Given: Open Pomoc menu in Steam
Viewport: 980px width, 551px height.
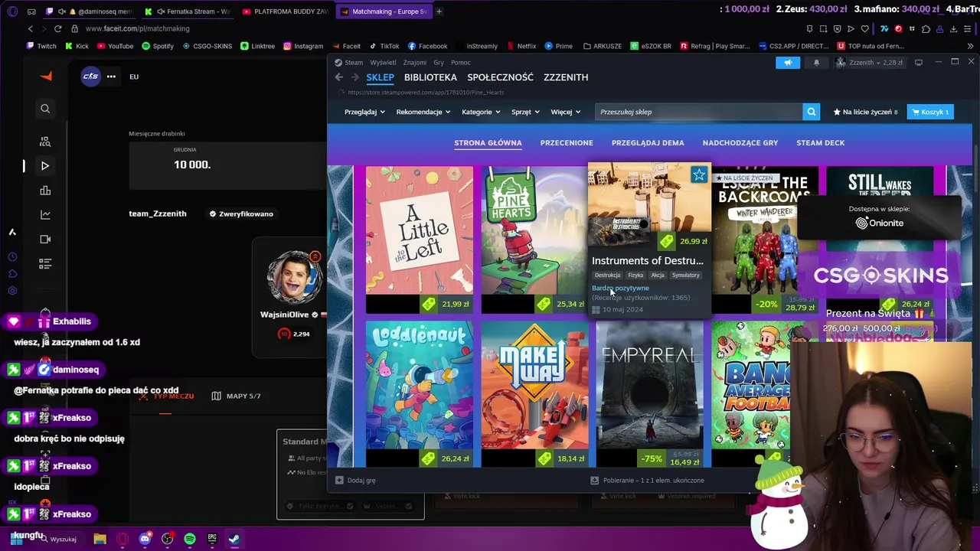Looking at the screenshot, I should tap(461, 63).
